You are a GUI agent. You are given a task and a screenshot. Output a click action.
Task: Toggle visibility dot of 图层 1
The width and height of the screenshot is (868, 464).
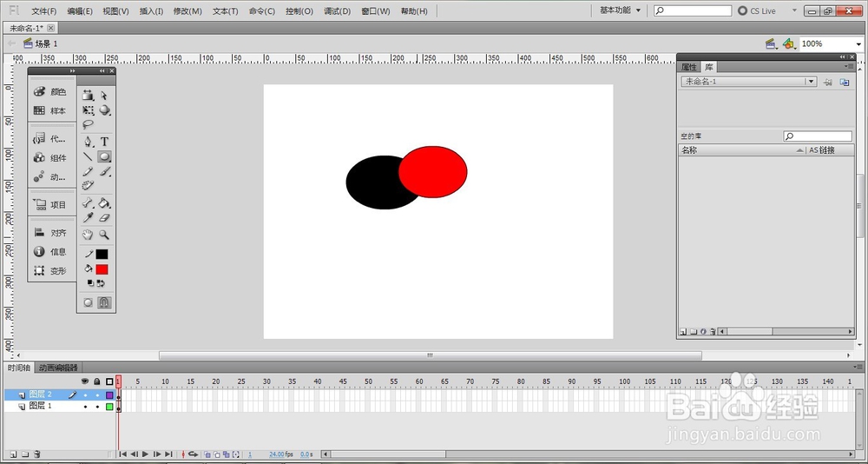tap(85, 407)
